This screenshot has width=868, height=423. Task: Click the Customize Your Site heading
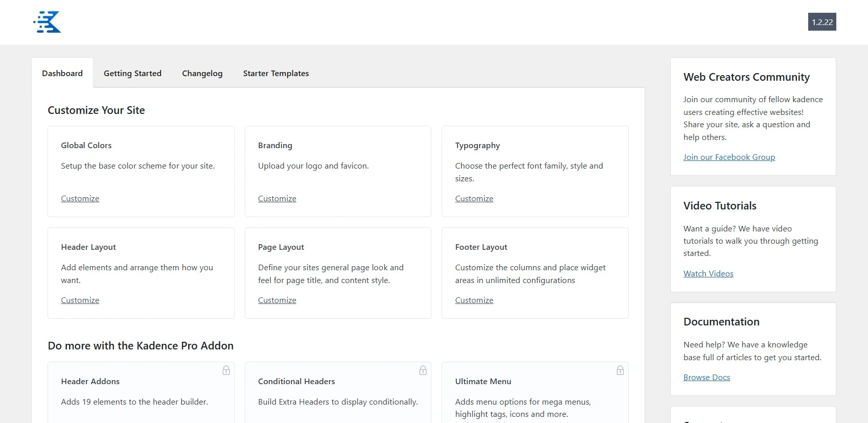tap(96, 110)
